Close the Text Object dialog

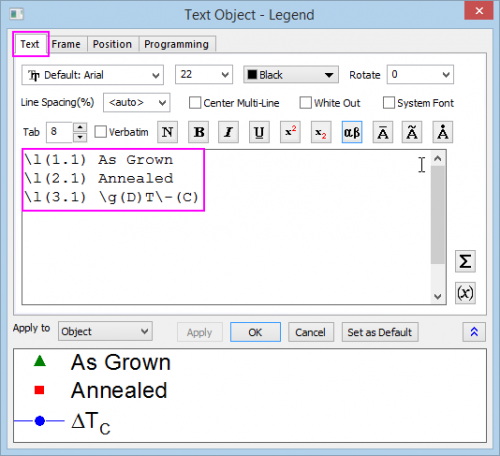[479, 11]
